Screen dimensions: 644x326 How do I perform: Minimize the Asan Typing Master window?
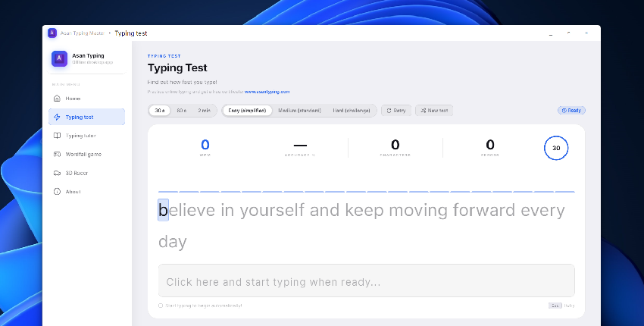551,33
